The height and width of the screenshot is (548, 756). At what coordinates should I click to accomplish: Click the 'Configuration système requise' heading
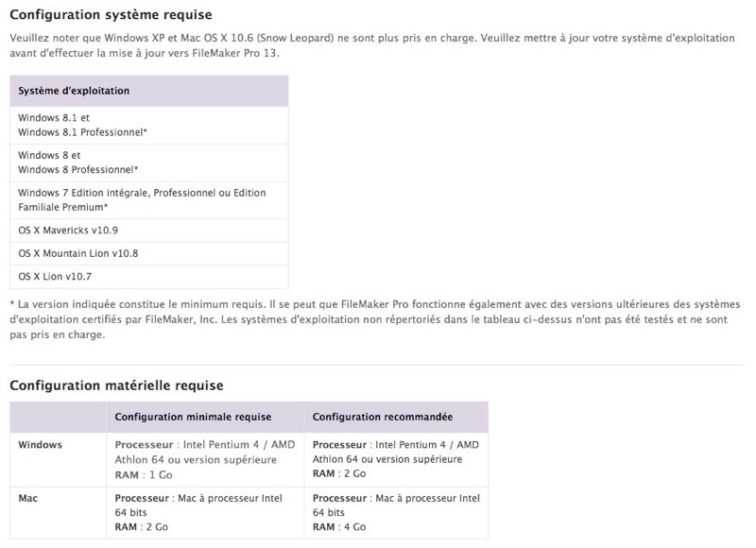[x=111, y=14]
